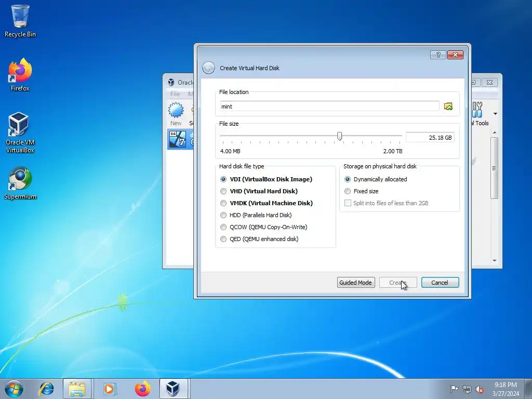Click the Create button
Viewport: 532px width, 399px height.
(x=398, y=283)
